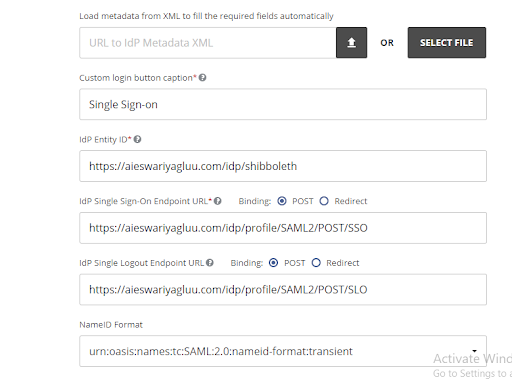Click the 'IdP Entity ID' label text
Image resolution: width=512 pixels, height=388 pixels.
103,140
